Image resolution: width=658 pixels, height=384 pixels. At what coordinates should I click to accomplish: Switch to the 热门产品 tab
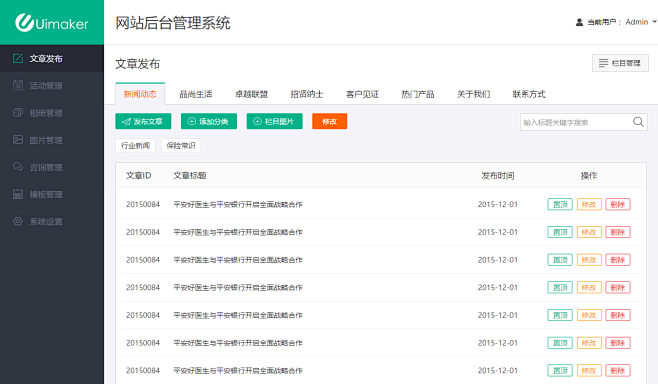pos(418,94)
